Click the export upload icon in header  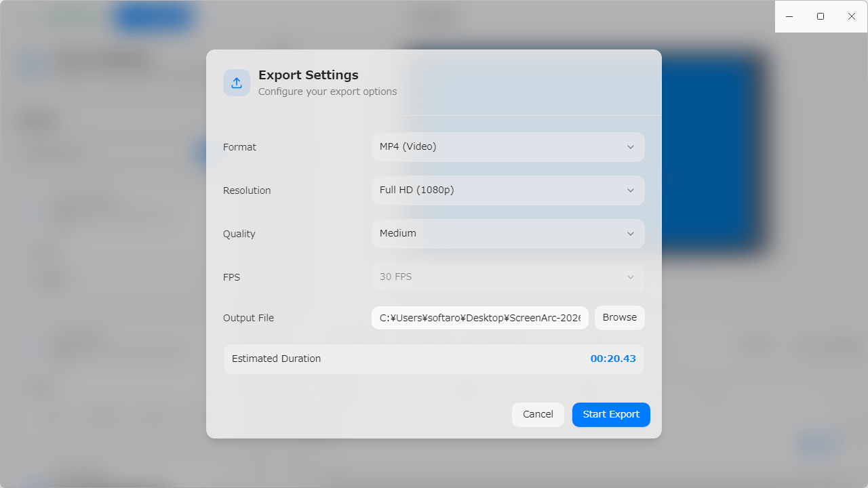pos(237,83)
